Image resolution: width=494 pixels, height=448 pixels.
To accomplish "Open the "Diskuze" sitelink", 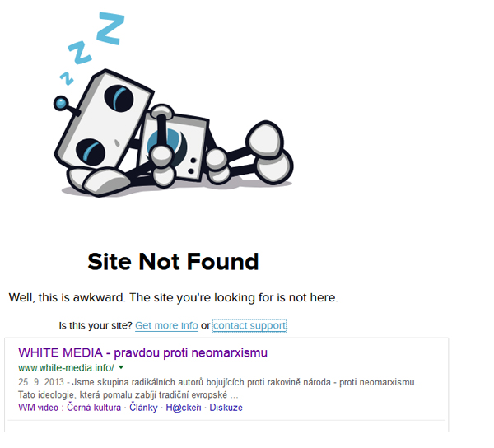I will (226, 408).
